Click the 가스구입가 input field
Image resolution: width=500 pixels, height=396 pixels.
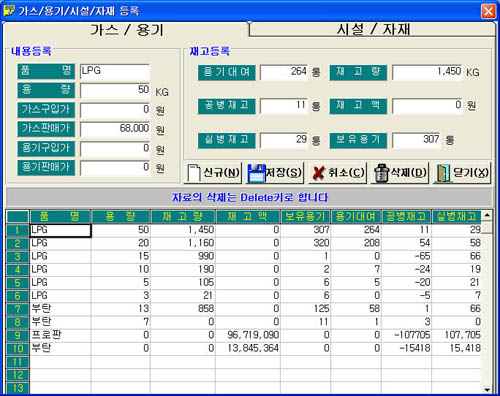coord(115,110)
